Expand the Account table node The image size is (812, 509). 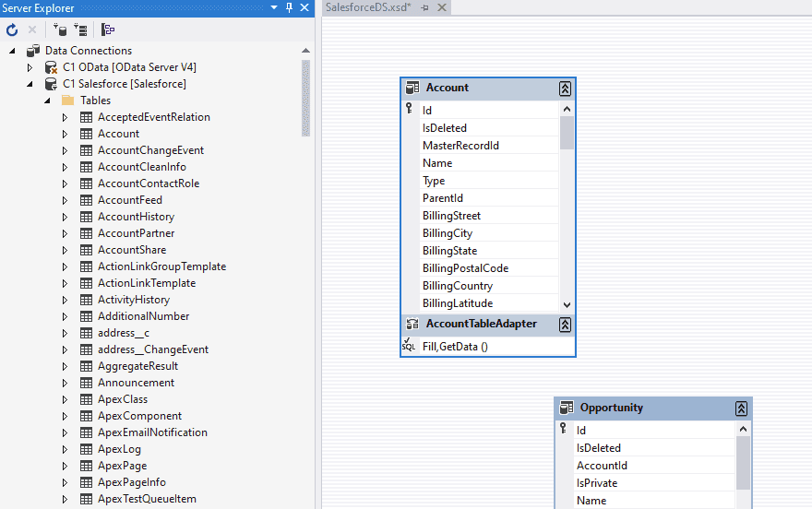(x=65, y=134)
